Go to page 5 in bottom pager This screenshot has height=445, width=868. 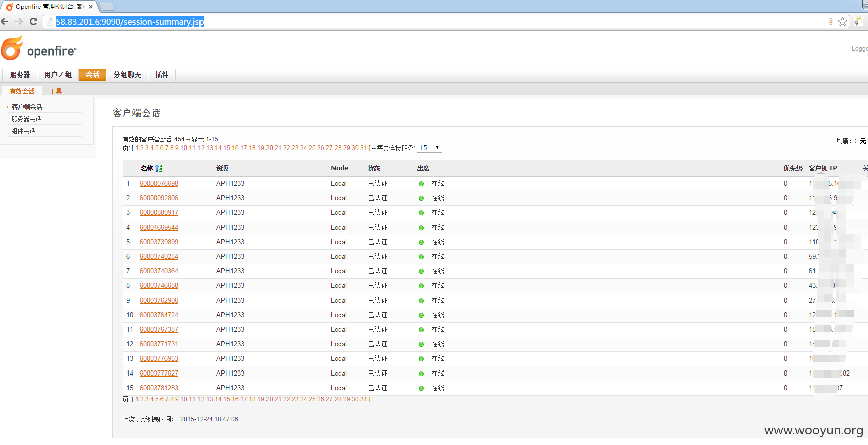tap(157, 399)
